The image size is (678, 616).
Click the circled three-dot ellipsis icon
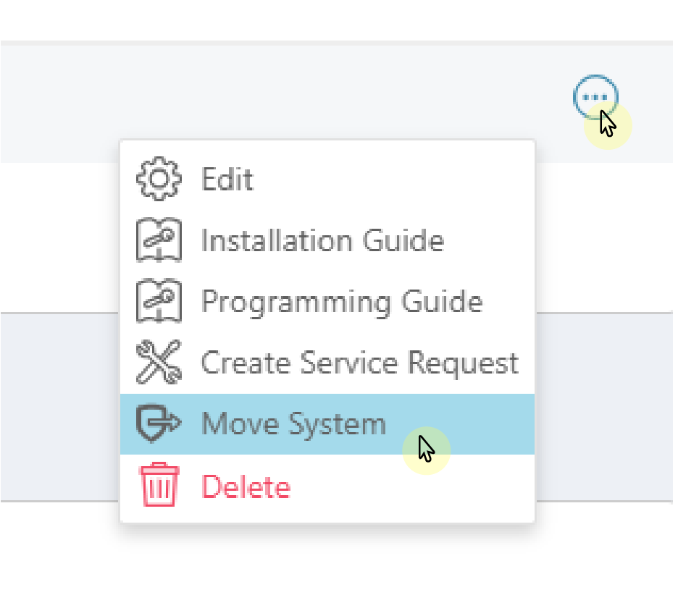[x=595, y=97]
